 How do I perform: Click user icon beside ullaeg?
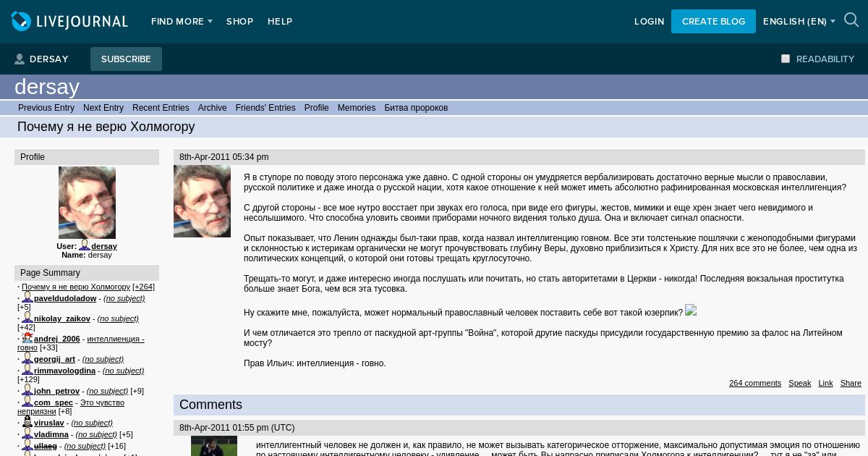(27, 445)
